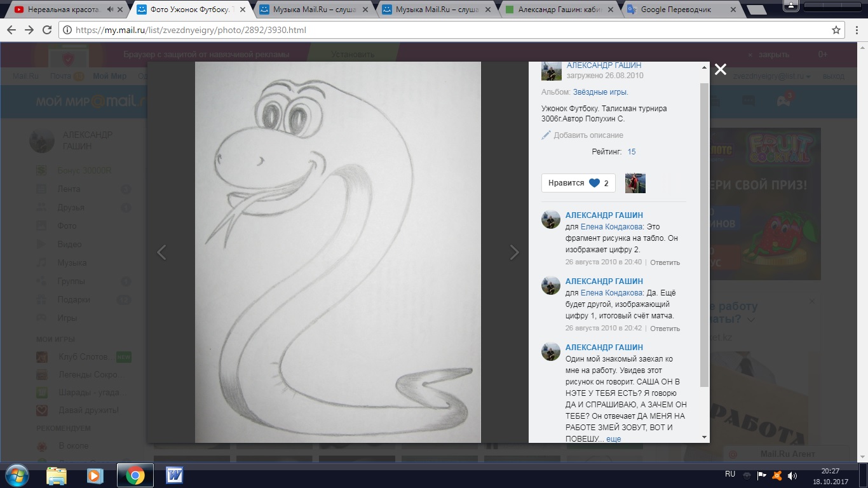Click the Chrome taskbar icon
This screenshot has width=868, height=488.
(135, 475)
